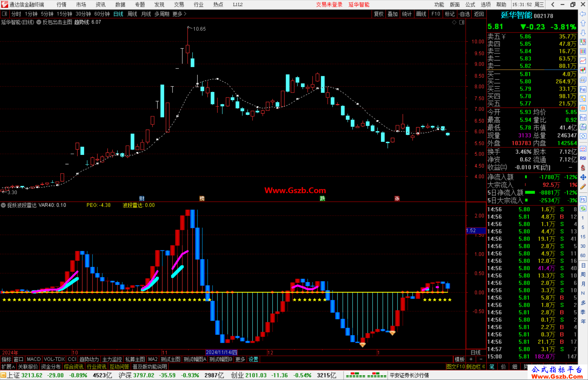Click the green refresh icon in sidebar
The image size is (588, 380).
(x=583, y=209)
